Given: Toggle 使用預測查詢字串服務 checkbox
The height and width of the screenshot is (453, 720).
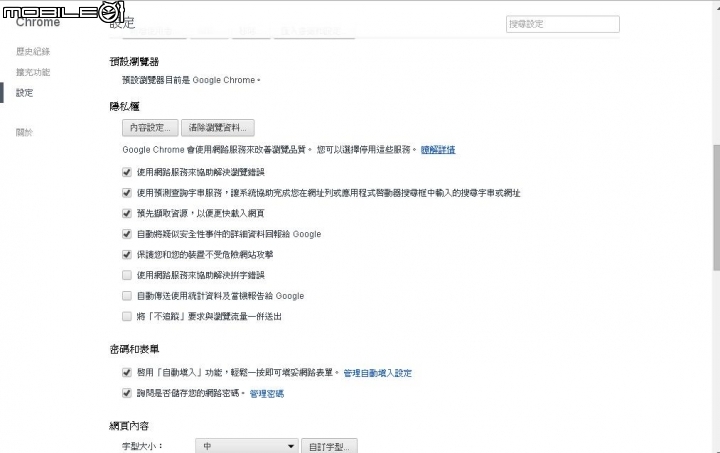Looking at the screenshot, I should click(127, 193).
